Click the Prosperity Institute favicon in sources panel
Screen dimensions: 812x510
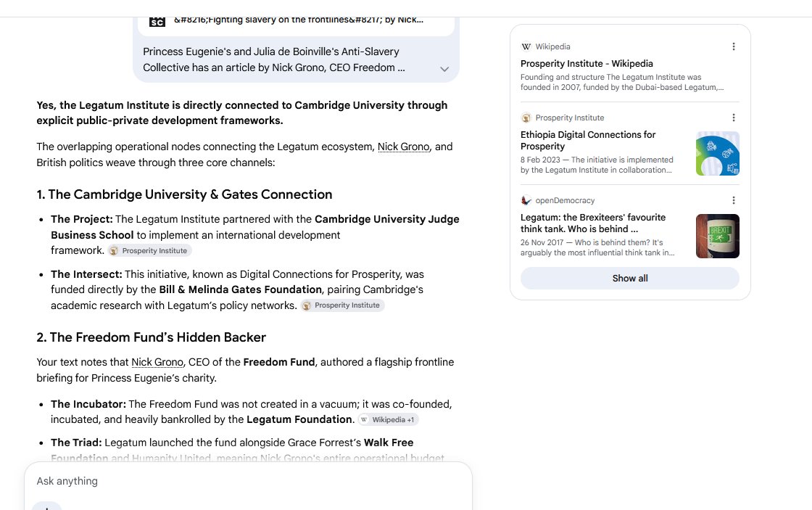[x=526, y=118]
